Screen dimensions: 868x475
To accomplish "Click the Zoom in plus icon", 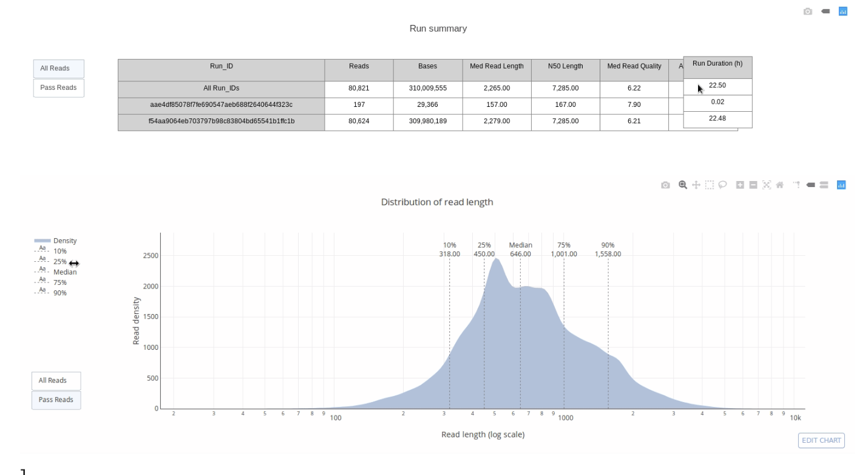I will click(740, 185).
